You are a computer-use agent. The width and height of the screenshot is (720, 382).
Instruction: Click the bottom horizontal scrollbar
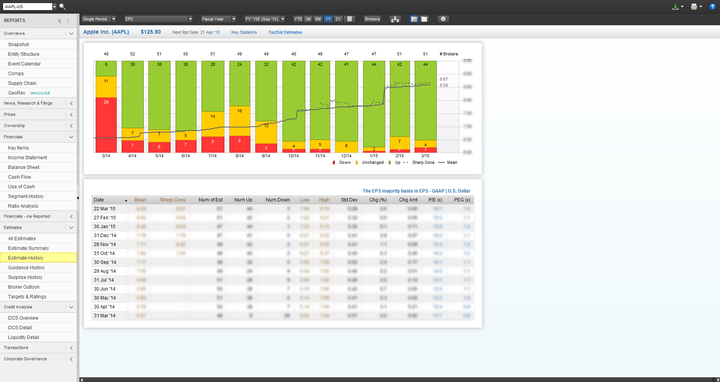coord(399,380)
